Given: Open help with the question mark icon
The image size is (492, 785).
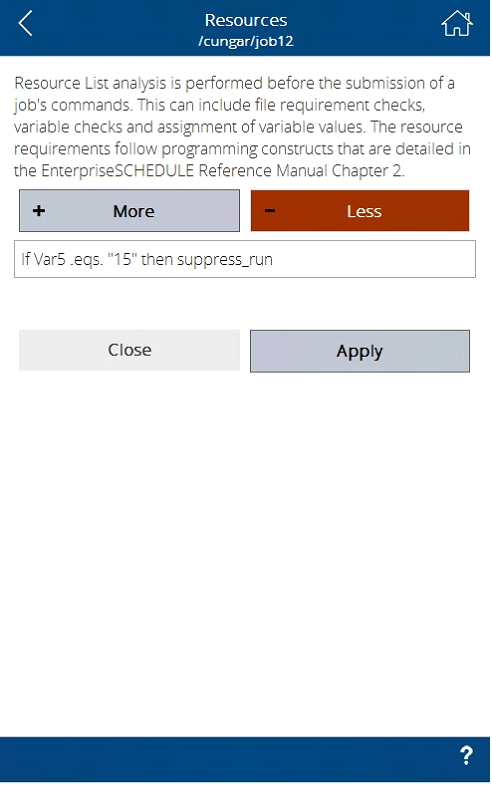Looking at the screenshot, I should click(x=466, y=755).
